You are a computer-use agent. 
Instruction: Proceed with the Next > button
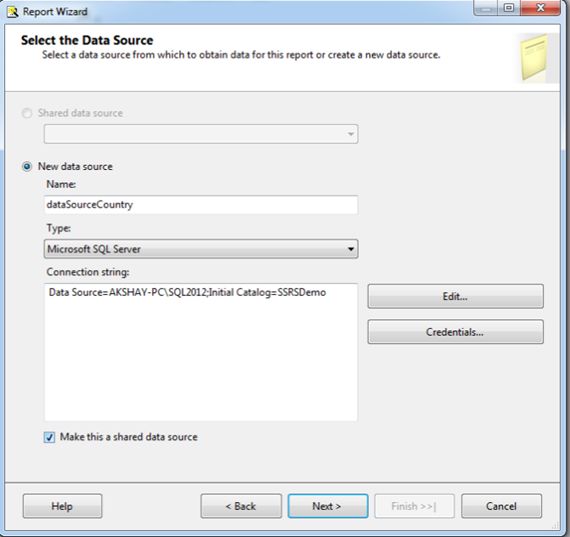(328, 506)
